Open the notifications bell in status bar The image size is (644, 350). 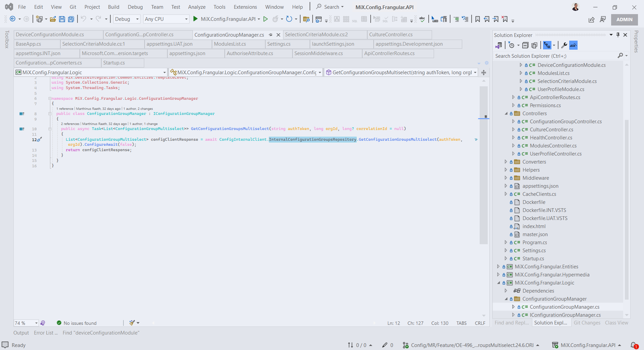634,345
